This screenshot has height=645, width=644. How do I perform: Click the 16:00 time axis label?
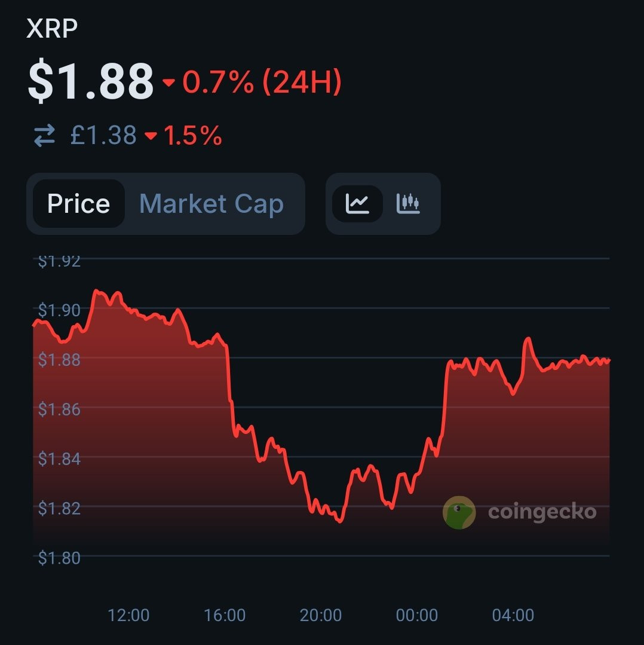(x=225, y=615)
